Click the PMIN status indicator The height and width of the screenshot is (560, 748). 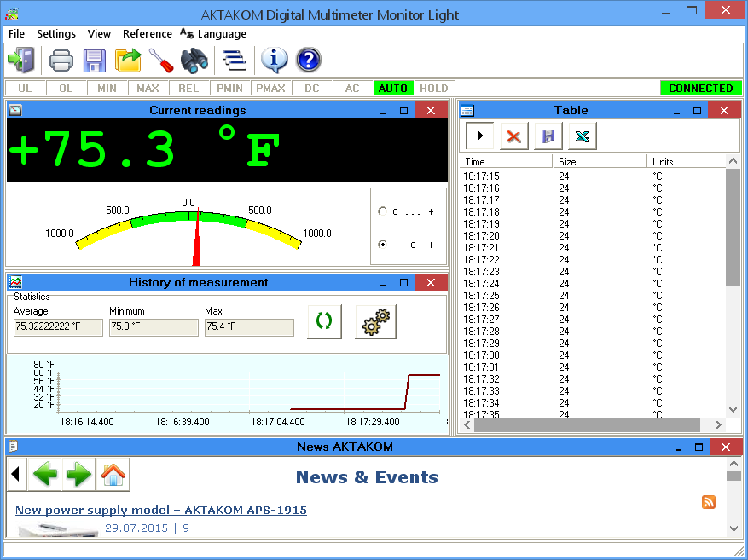tap(229, 89)
